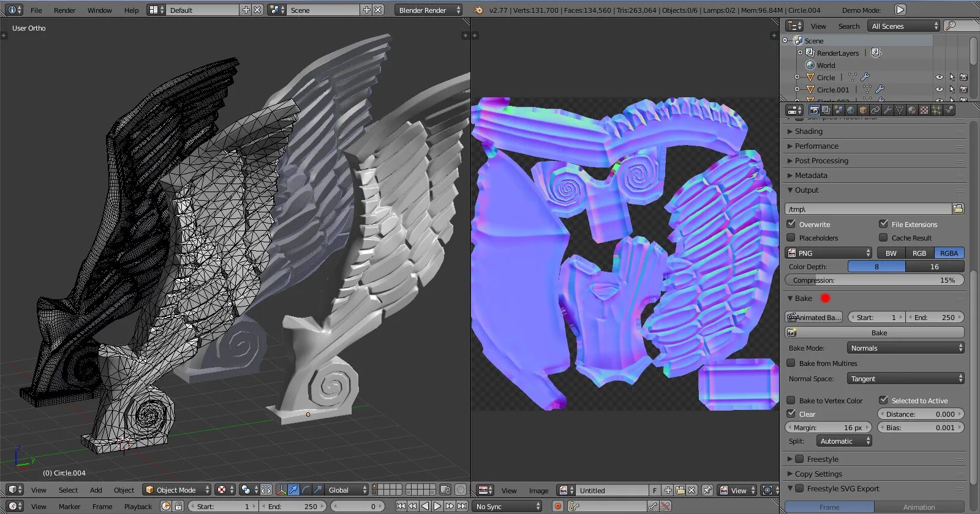Toggle selectability arrow icon for Circle.001
This screenshot has width=980, height=514.
[952, 89]
